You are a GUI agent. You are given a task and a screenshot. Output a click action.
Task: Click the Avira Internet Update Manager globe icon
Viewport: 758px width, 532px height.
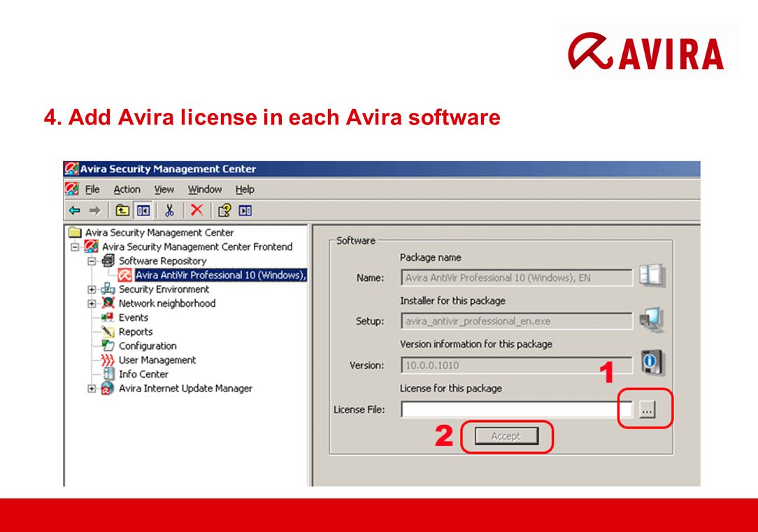[107, 388]
